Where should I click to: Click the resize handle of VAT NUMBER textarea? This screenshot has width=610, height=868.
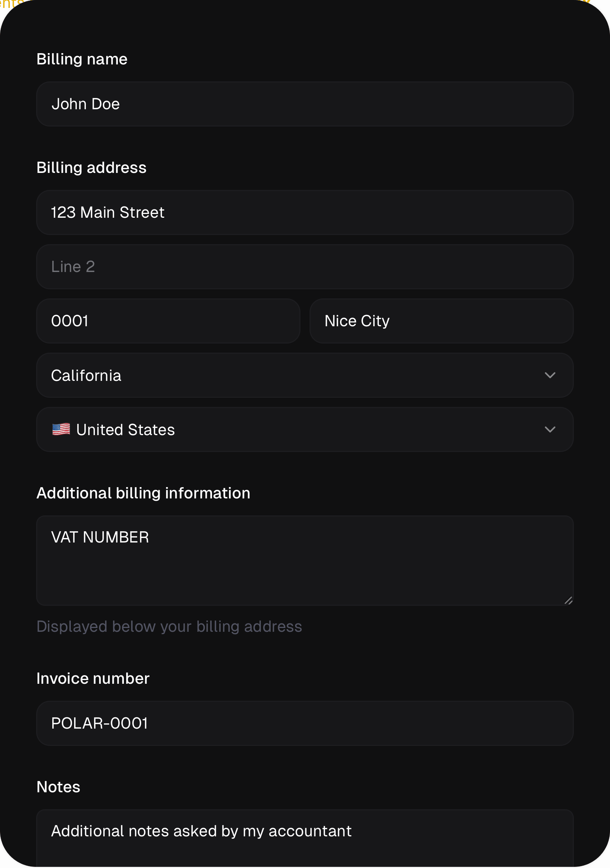[568, 601]
